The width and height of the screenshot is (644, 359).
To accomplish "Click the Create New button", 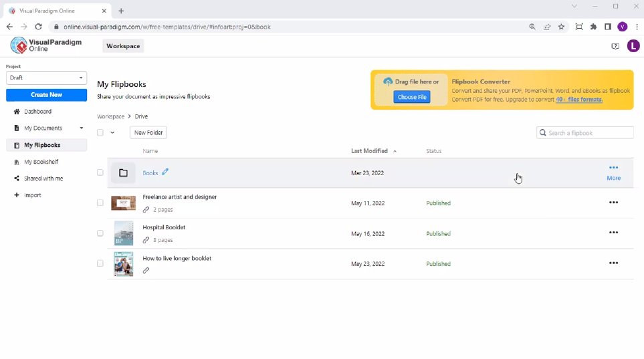I will [x=46, y=95].
